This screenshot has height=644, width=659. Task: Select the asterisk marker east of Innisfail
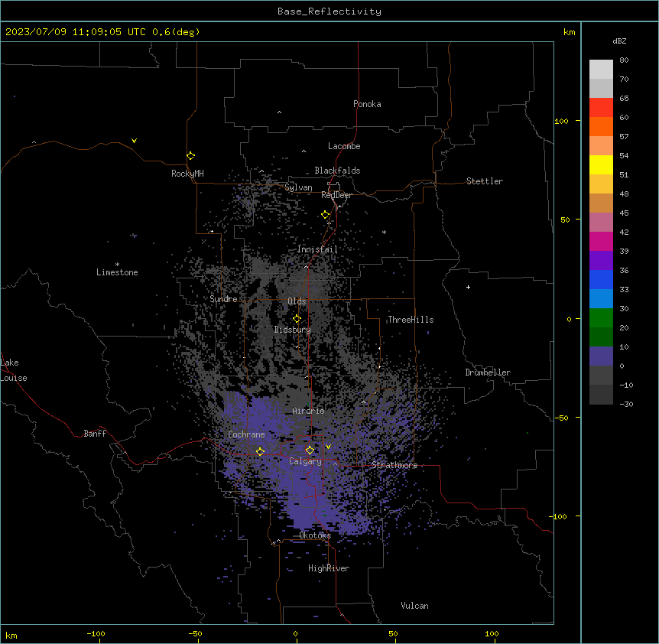point(384,232)
